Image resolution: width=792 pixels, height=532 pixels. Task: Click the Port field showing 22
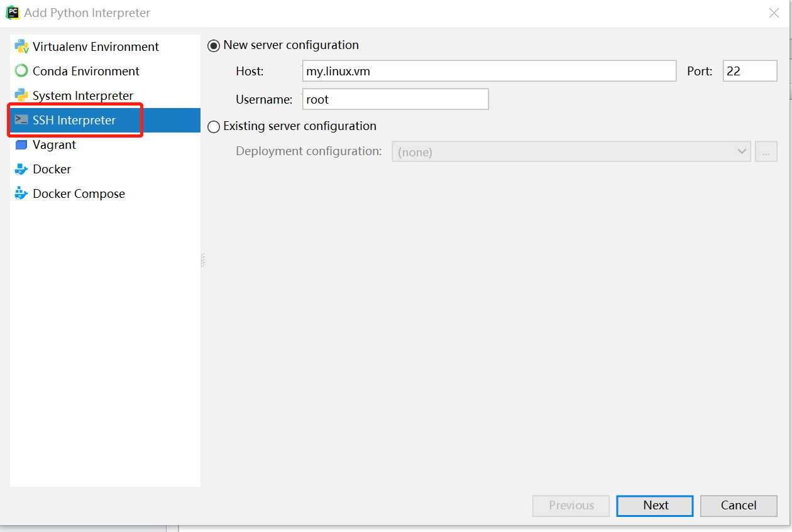[750, 71]
